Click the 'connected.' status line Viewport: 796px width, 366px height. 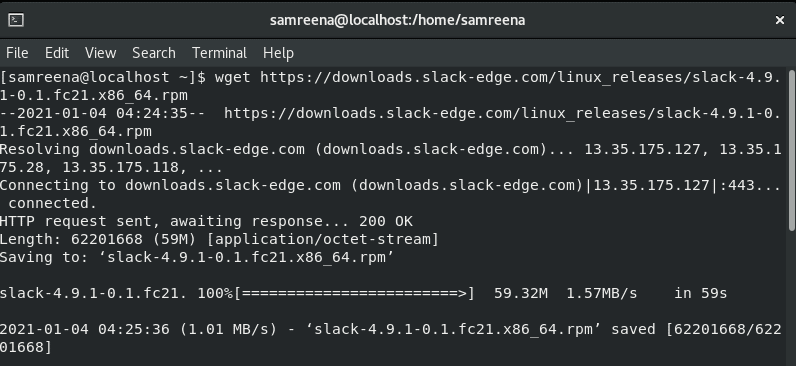(52, 204)
